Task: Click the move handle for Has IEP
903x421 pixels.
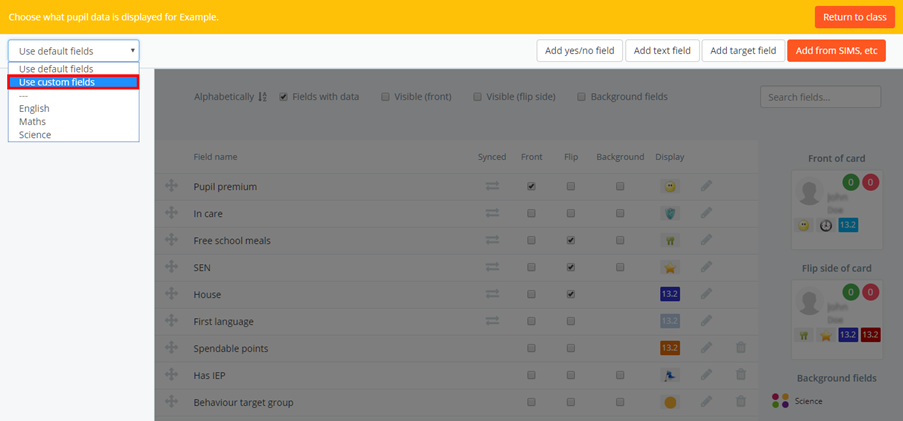Action: pyautogui.click(x=171, y=375)
